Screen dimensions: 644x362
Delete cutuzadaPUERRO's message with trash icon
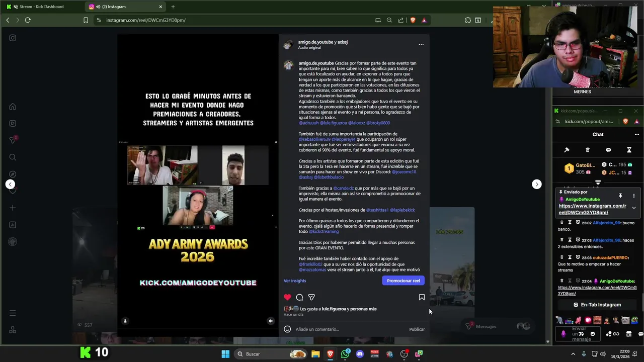coord(562,257)
